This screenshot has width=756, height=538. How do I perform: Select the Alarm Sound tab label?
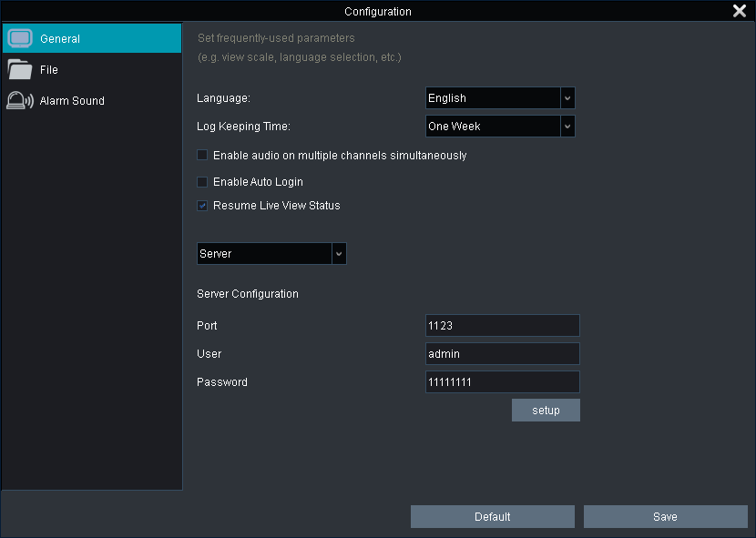coord(72,101)
